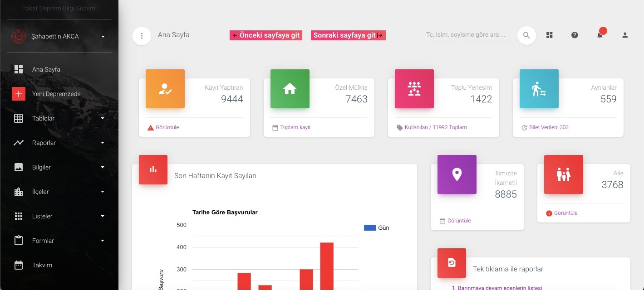The height and width of the screenshot is (290, 644).
Task: Click Önceki sayfaya git button
Action: click(266, 35)
